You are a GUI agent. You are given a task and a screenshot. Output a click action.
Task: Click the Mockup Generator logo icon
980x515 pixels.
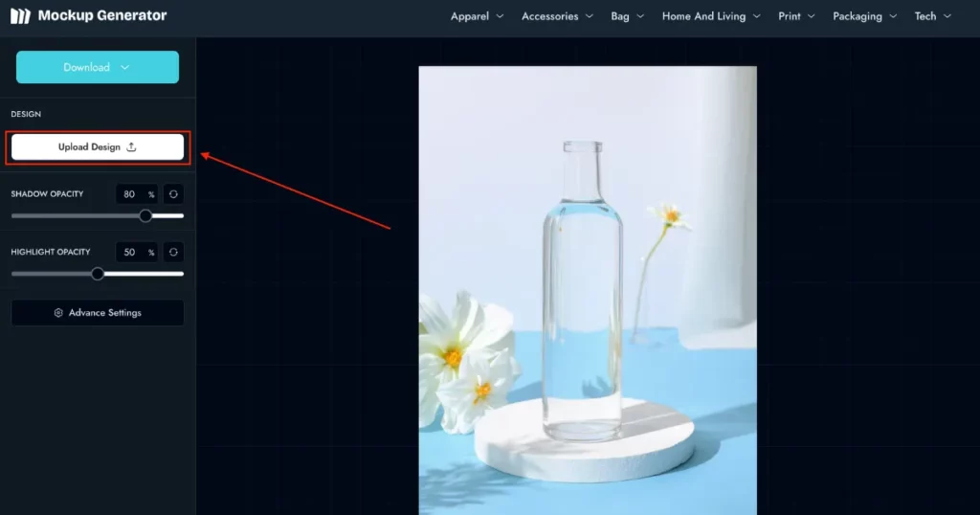(20, 15)
